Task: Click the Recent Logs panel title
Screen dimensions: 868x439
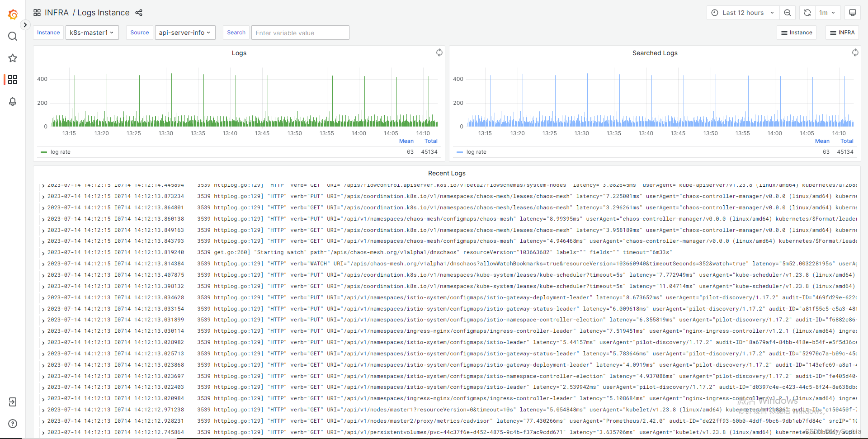Action: [x=447, y=173]
